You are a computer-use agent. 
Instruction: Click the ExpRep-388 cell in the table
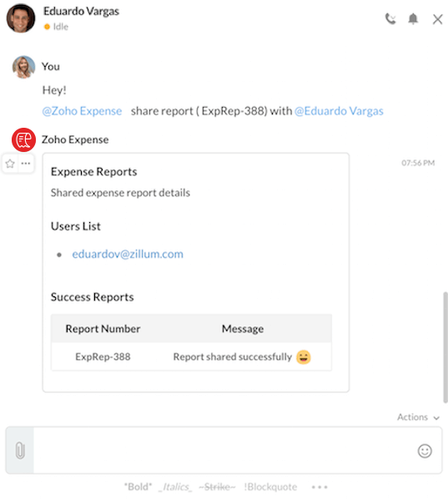(x=103, y=357)
